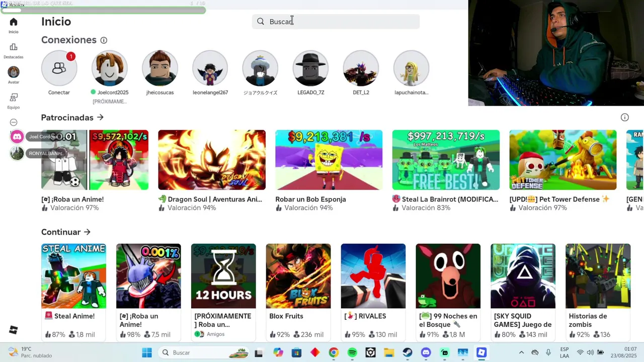This screenshot has height=362, width=644.
Task: Open File Explorer from the taskbar
Action: click(389, 353)
